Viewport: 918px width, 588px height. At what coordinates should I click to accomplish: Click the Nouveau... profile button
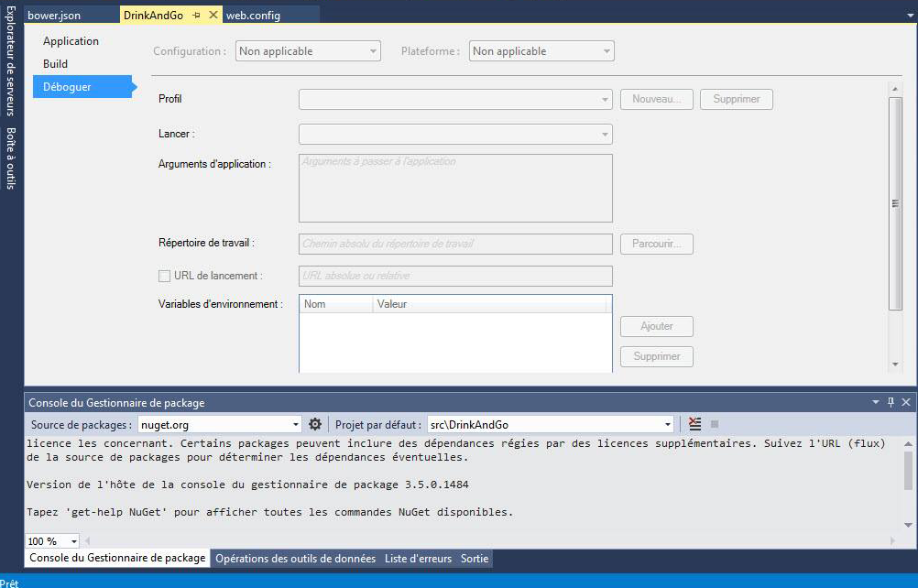pos(657,100)
